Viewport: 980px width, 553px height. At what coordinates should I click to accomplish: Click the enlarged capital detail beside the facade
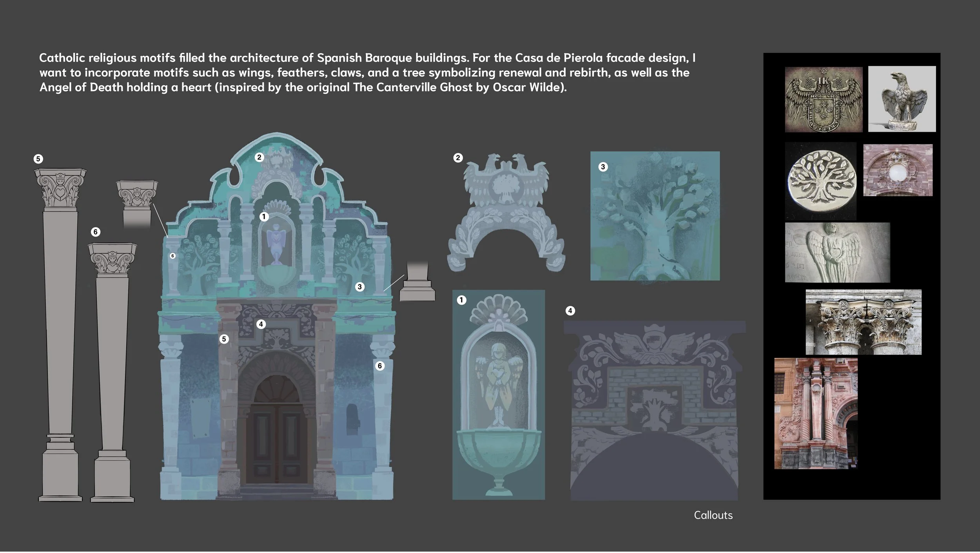[137, 204]
